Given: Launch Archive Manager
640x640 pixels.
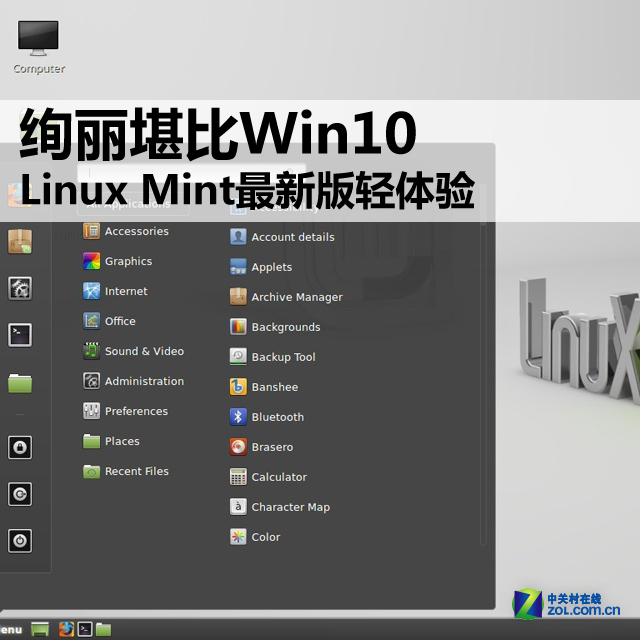Looking at the screenshot, I should tap(287, 297).
